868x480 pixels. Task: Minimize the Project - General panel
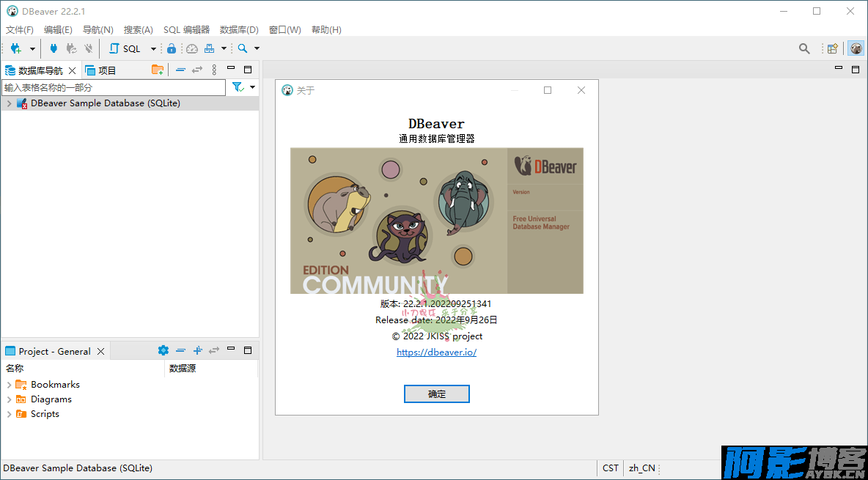[x=232, y=349]
